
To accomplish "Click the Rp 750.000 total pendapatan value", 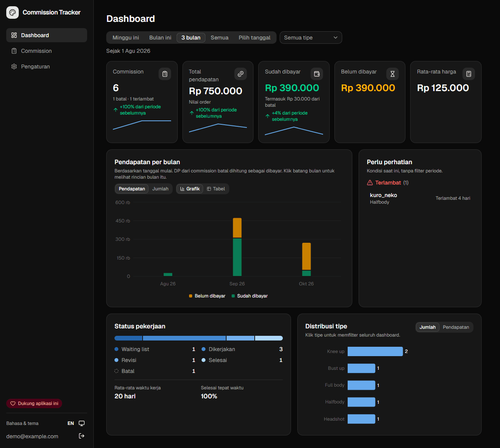I will click(x=216, y=91).
